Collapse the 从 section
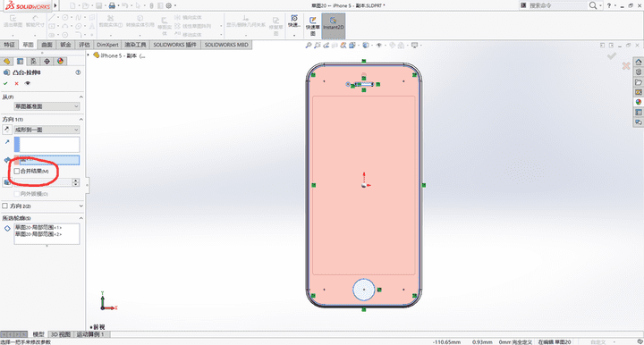Viewport: 644px width, 345px height. coord(80,97)
